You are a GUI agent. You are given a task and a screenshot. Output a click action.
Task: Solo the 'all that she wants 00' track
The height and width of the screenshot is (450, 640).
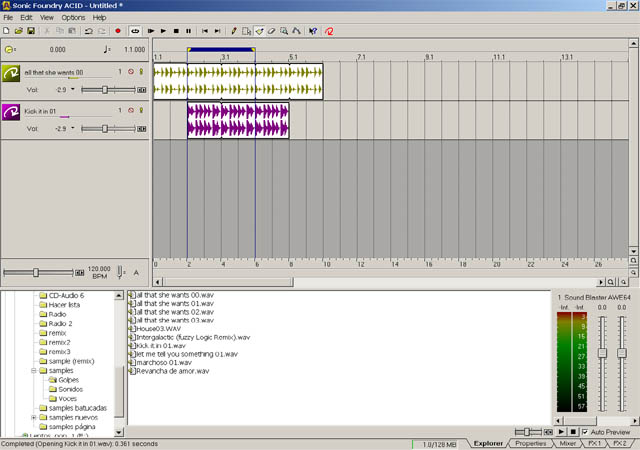click(141, 71)
